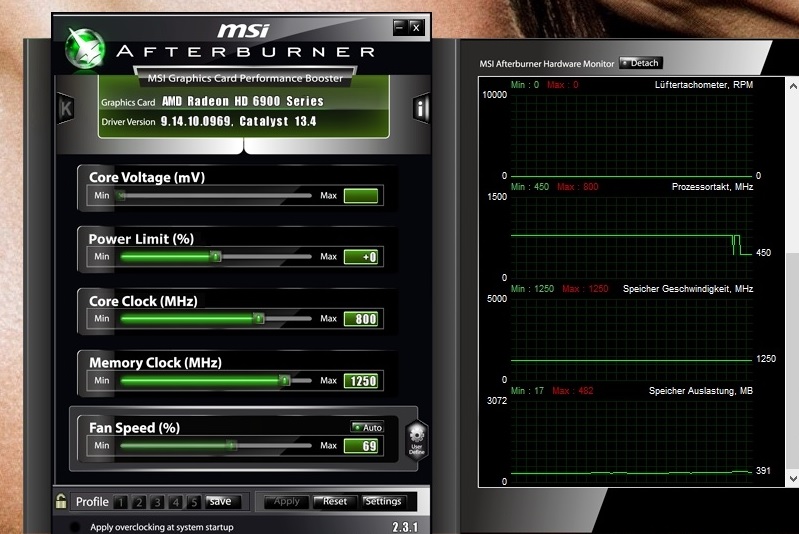
Task: Open the Settings button
Action: click(x=383, y=501)
